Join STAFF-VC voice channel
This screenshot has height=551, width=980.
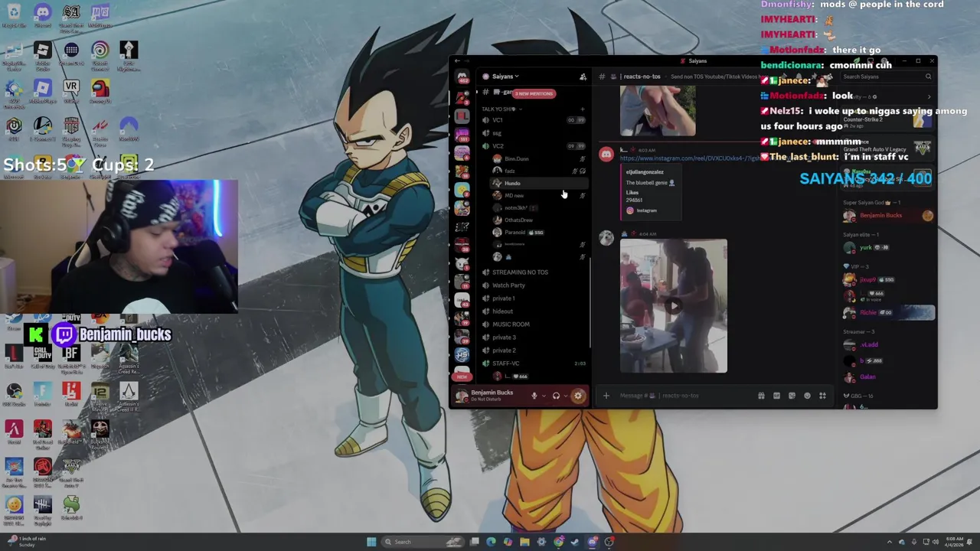click(x=505, y=363)
